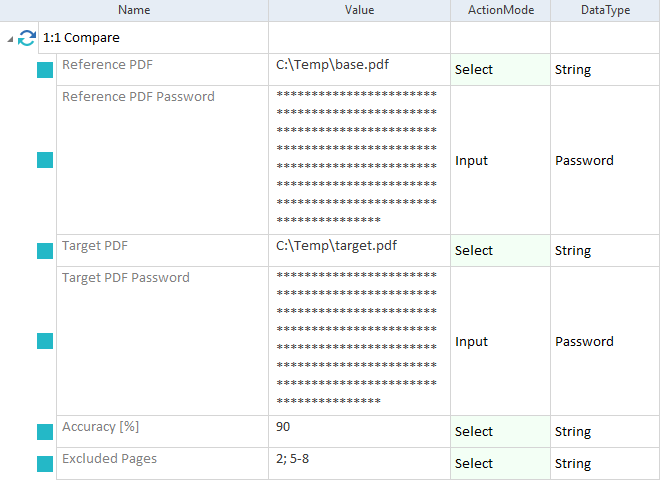Click teal icon beside Accuracy [%]
The image size is (660, 480).
pyautogui.click(x=45, y=432)
